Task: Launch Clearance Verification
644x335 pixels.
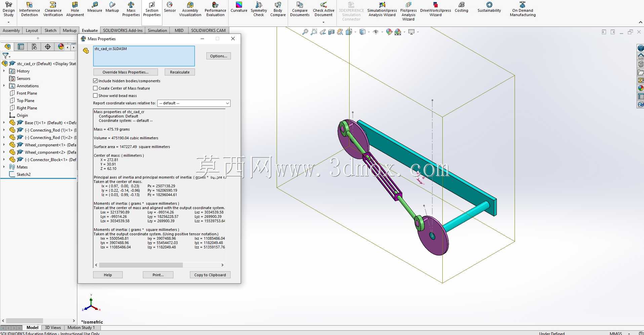Action: pos(53,9)
